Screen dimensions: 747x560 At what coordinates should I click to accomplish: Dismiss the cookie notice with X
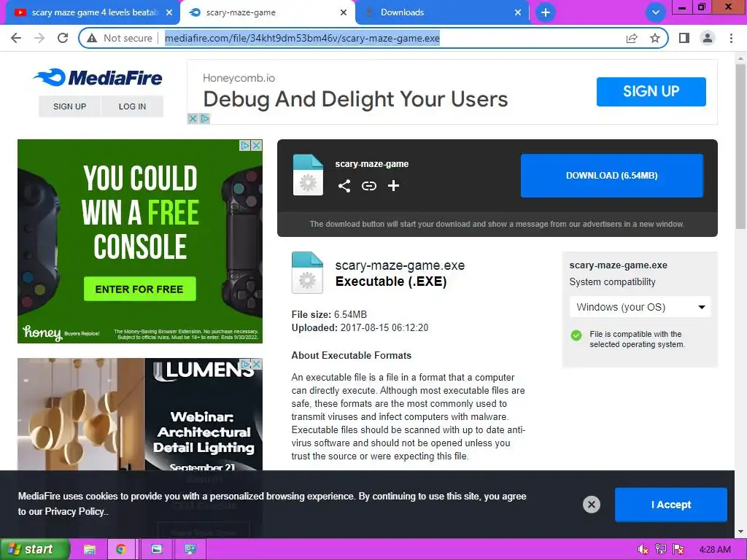(591, 505)
